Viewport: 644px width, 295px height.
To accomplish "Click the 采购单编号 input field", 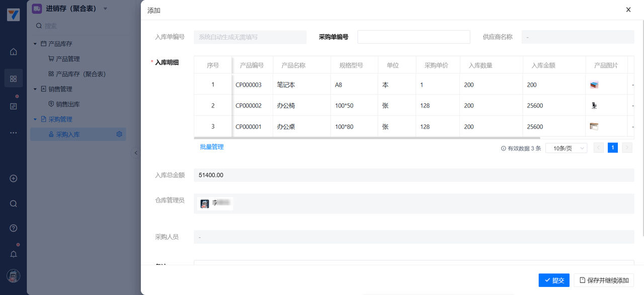I will click(x=414, y=37).
